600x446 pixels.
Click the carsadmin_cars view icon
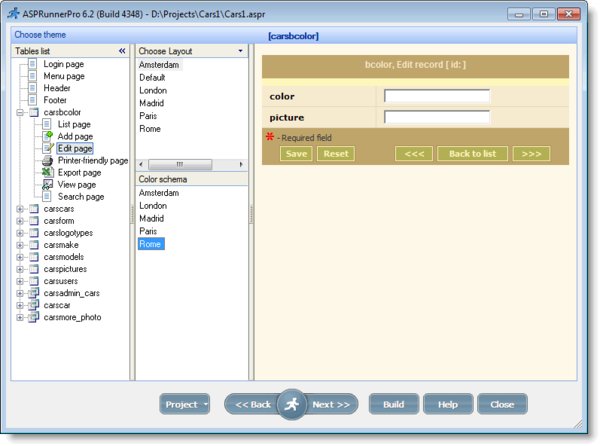[x=34, y=293]
